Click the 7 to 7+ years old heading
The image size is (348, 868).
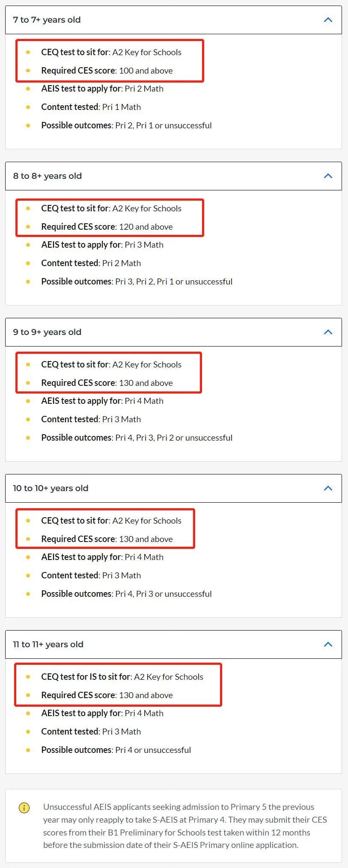coord(47,20)
